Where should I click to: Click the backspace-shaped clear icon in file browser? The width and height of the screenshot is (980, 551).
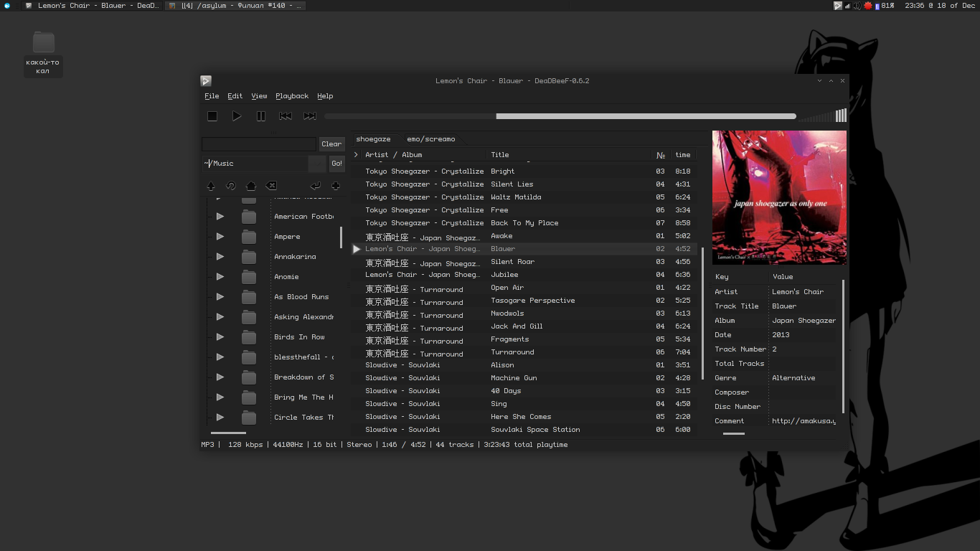(x=271, y=186)
